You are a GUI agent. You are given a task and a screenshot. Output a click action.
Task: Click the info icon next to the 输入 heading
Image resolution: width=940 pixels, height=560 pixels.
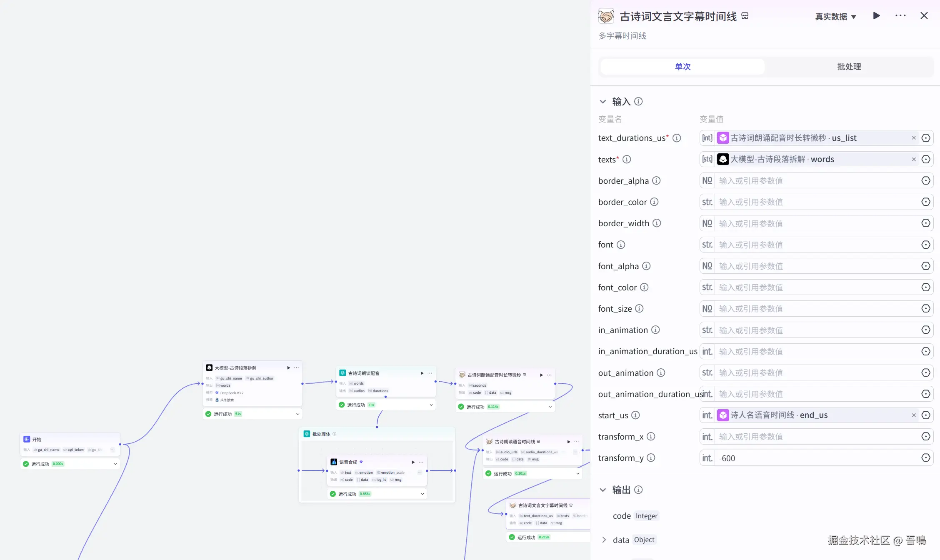(638, 101)
